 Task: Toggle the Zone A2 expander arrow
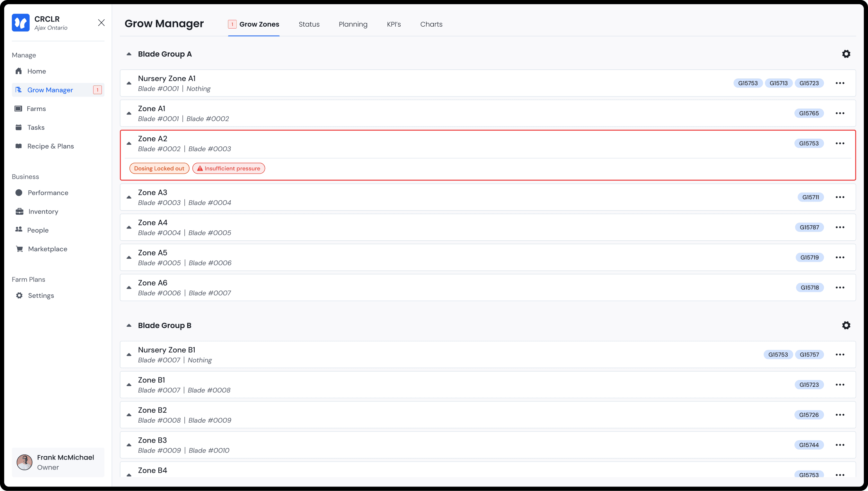(x=129, y=144)
